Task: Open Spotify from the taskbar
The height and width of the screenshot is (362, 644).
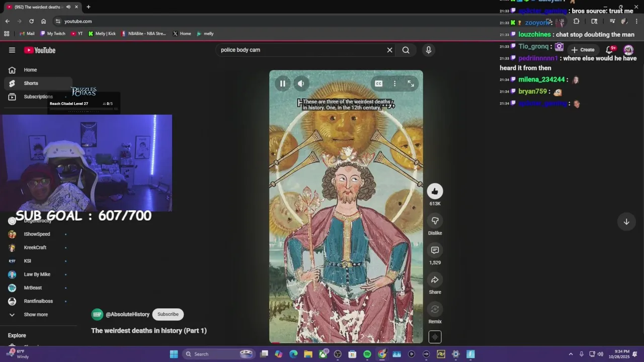Action: [x=367, y=354]
